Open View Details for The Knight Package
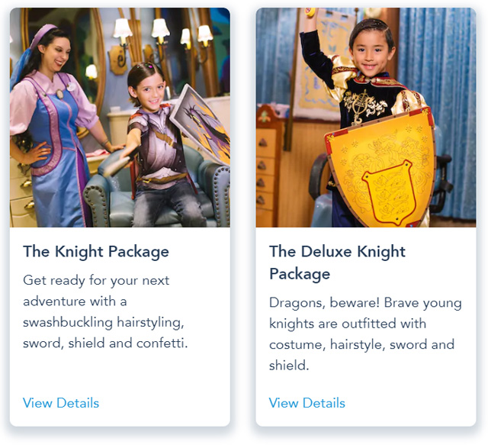 coord(61,403)
